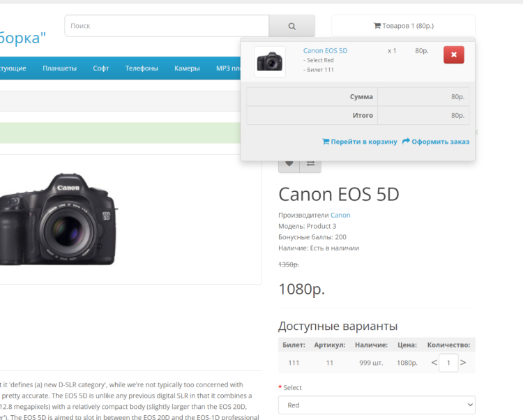
Task: Add product to wishlist heart icon
Action: point(289,165)
